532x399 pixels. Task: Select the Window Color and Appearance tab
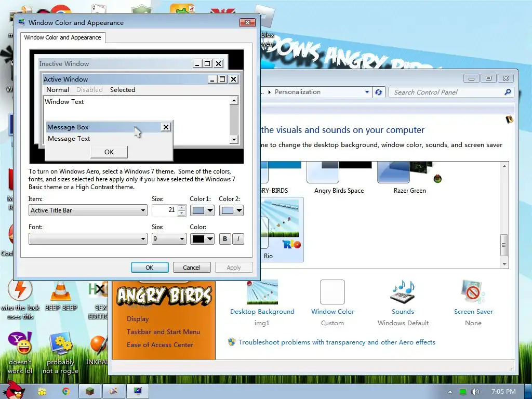pos(62,37)
